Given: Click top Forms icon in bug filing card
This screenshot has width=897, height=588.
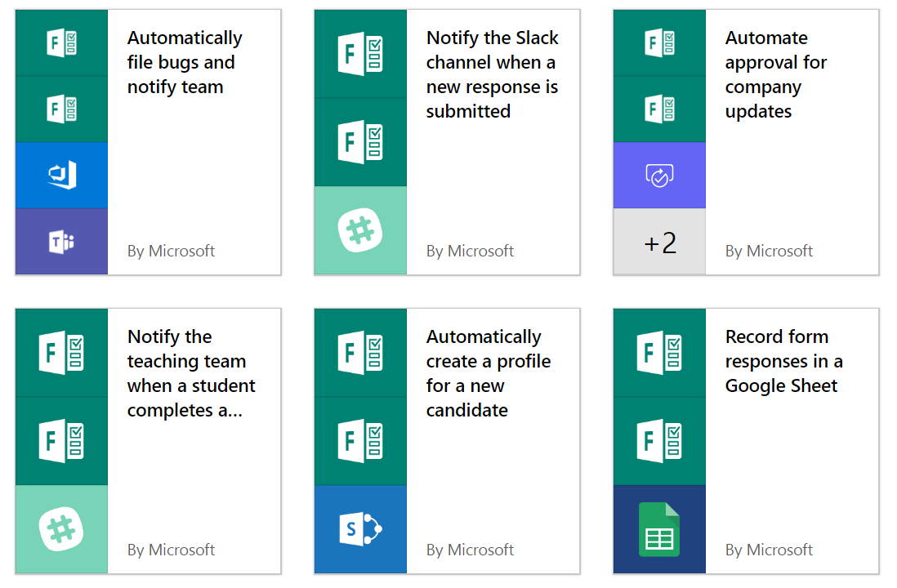Looking at the screenshot, I should (61, 42).
